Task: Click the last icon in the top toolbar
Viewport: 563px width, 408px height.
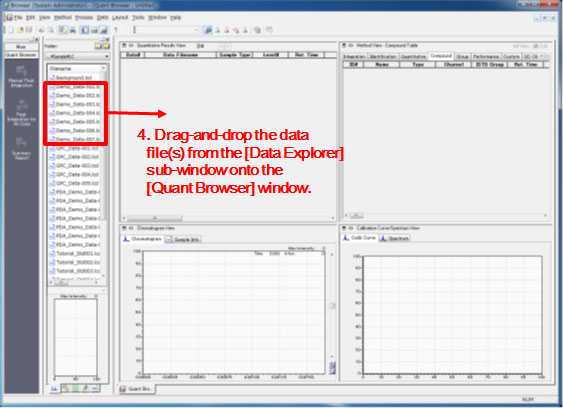Action: (269, 30)
